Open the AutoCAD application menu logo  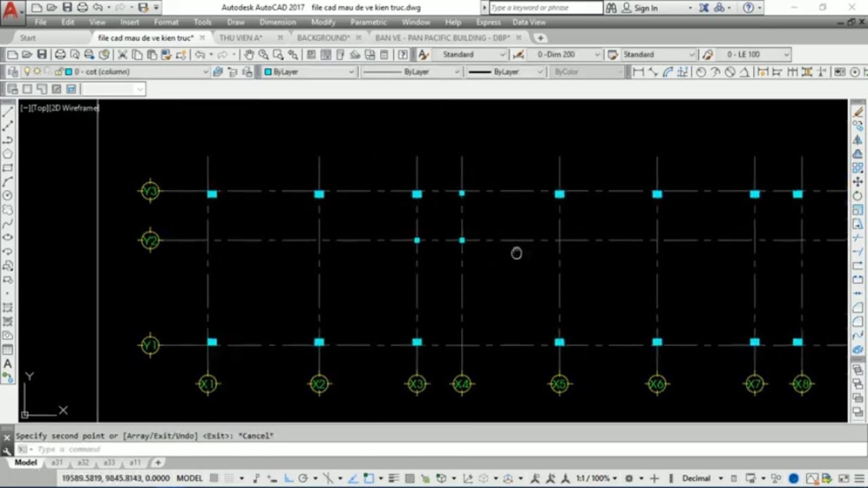pyautogui.click(x=12, y=9)
